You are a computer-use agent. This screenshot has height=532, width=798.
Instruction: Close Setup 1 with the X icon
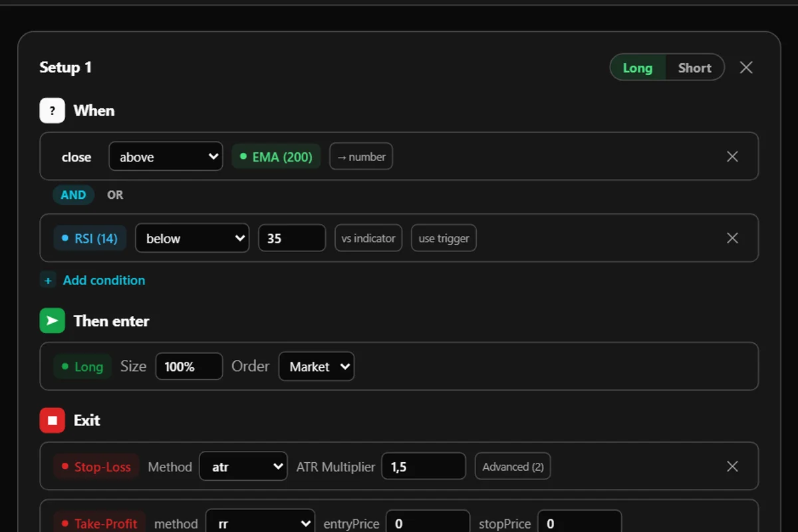[746, 68]
